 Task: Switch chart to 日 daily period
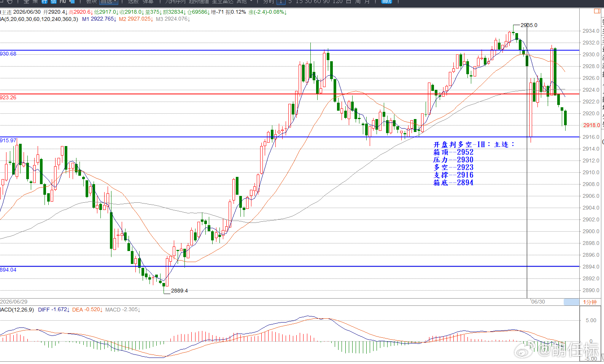coord(348,2)
